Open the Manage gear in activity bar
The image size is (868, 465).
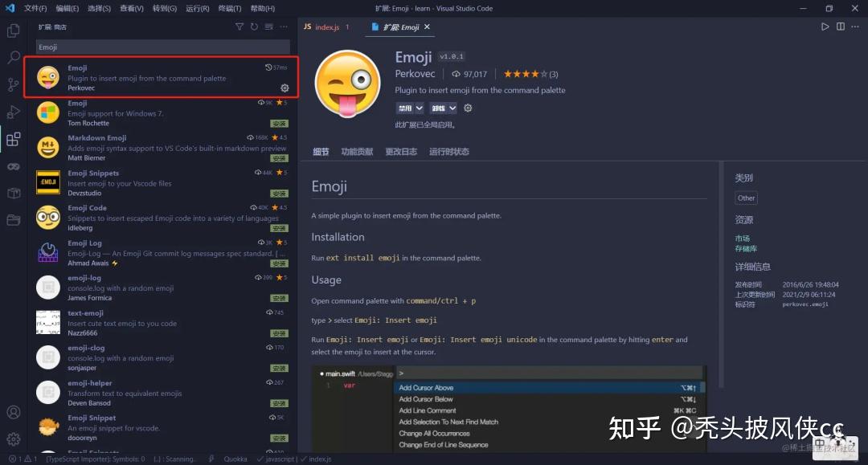click(x=14, y=439)
